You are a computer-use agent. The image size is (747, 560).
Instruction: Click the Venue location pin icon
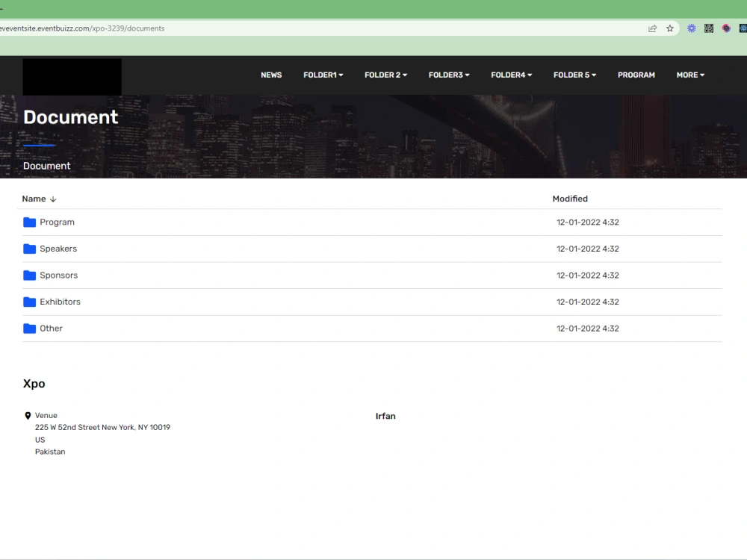(x=27, y=415)
